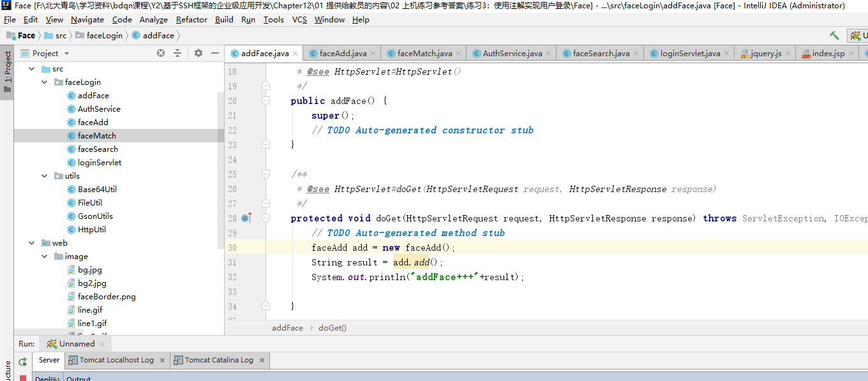
Task: Click the green hammer Build Project icon
Action: click(834, 36)
